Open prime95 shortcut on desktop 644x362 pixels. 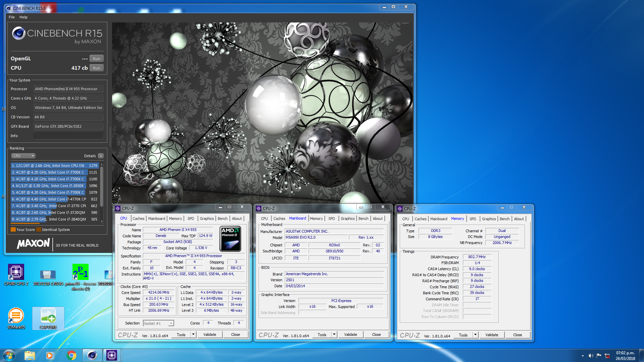[x=80, y=277]
